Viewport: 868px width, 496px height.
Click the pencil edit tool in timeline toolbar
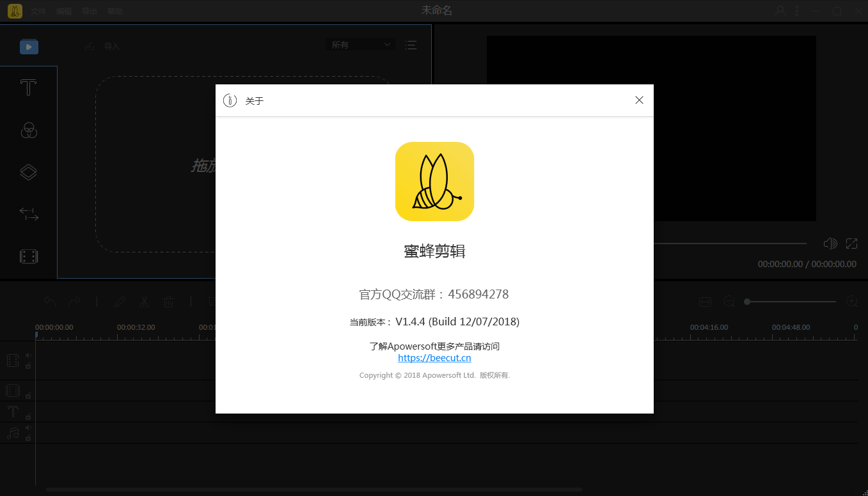pyautogui.click(x=120, y=302)
